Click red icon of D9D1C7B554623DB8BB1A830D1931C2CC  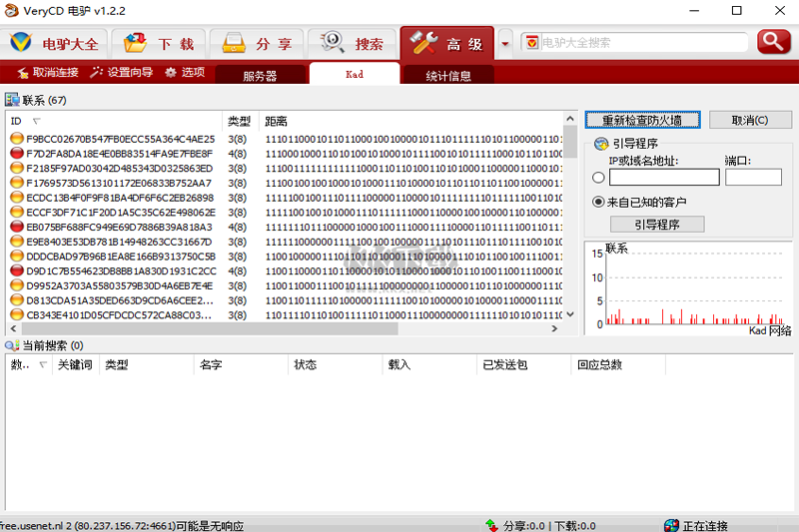(x=17, y=270)
